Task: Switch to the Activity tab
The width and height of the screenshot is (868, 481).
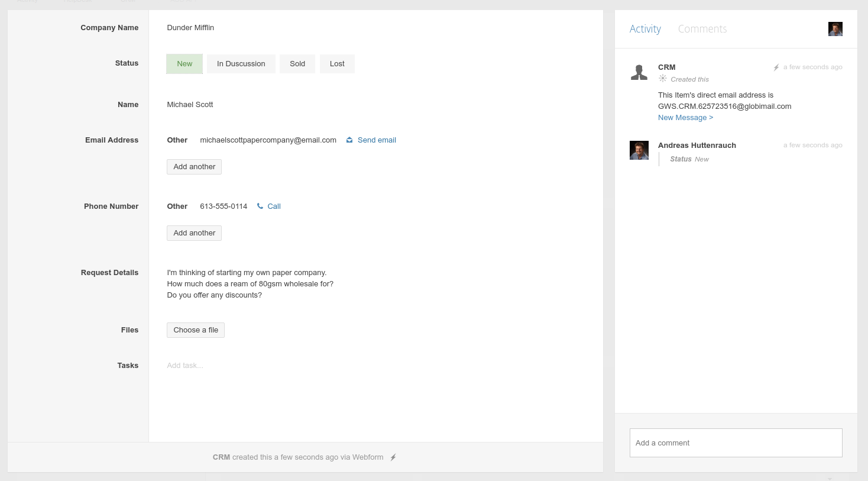Action: [645, 29]
